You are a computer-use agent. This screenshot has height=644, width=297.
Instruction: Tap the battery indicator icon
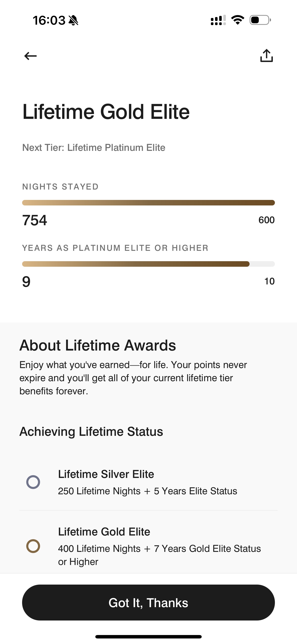pyautogui.click(x=260, y=20)
